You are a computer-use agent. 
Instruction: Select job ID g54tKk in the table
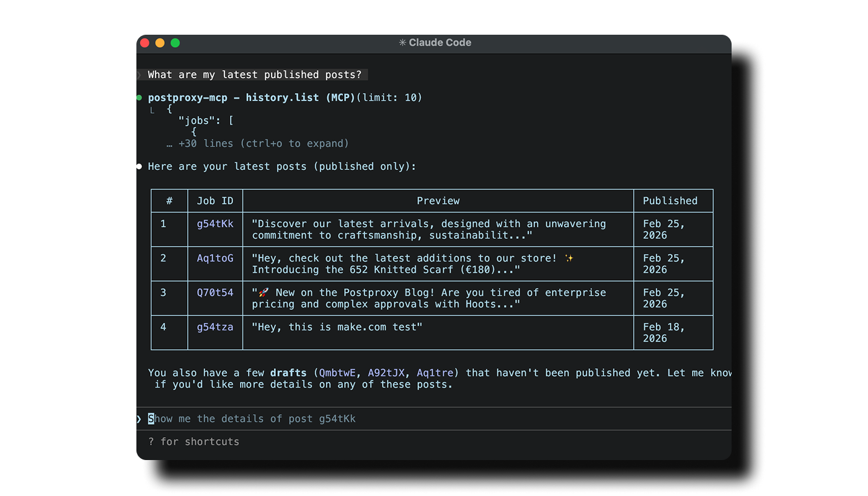(x=215, y=223)
